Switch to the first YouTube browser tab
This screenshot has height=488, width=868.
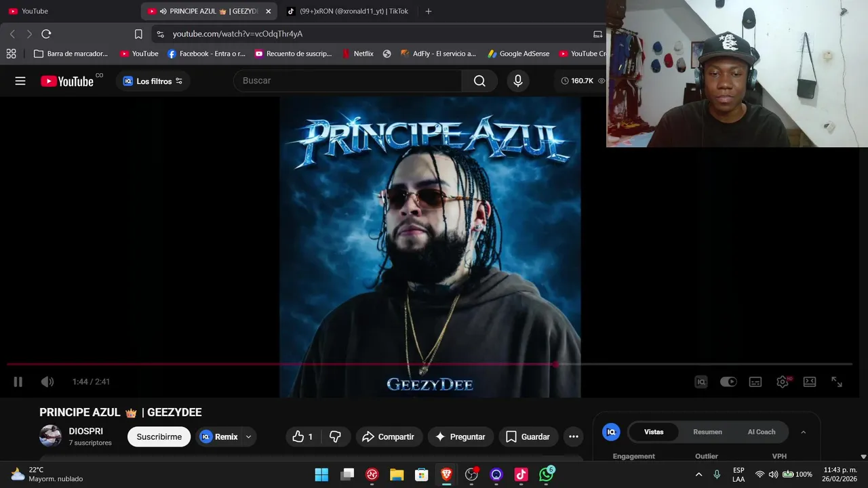(x=68, y=11)
